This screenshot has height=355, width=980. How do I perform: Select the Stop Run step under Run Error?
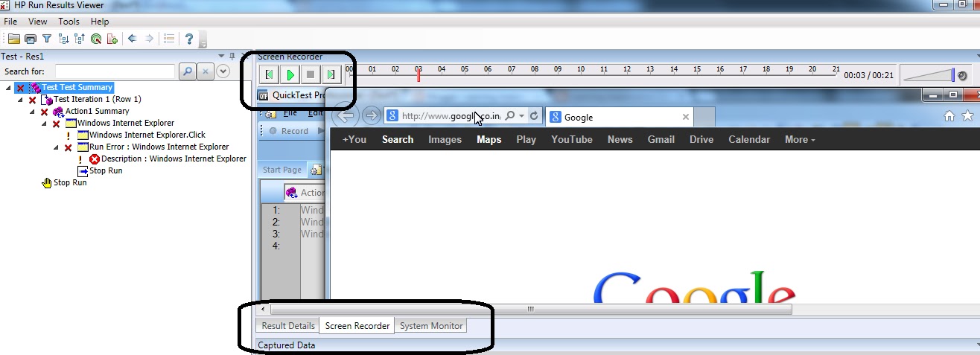(x=106, y=170)
